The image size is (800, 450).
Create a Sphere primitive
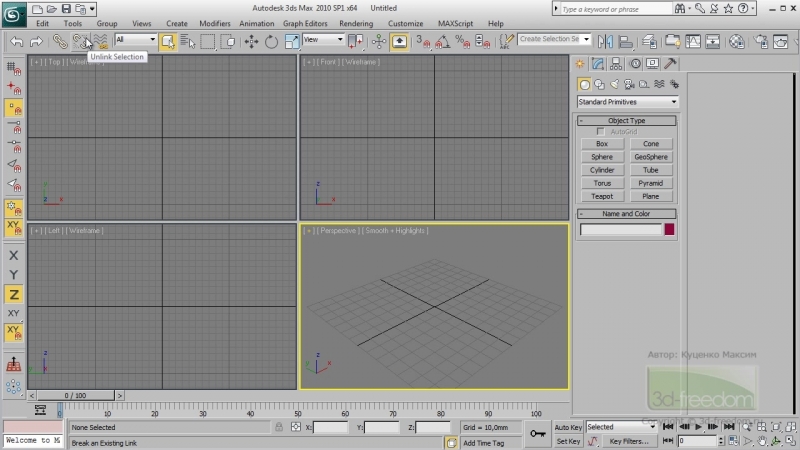pos(602,157)
